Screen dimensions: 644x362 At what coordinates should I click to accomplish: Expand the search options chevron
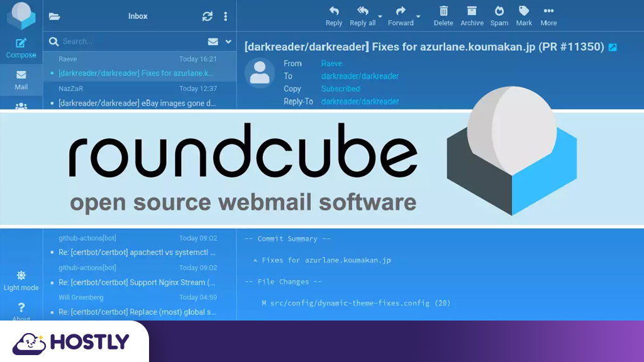[228, 41]
